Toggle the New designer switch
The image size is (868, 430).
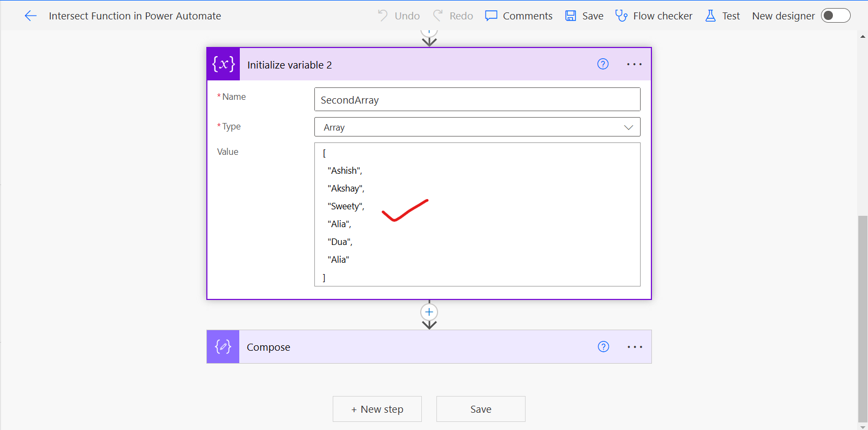(x=835, y=16)
